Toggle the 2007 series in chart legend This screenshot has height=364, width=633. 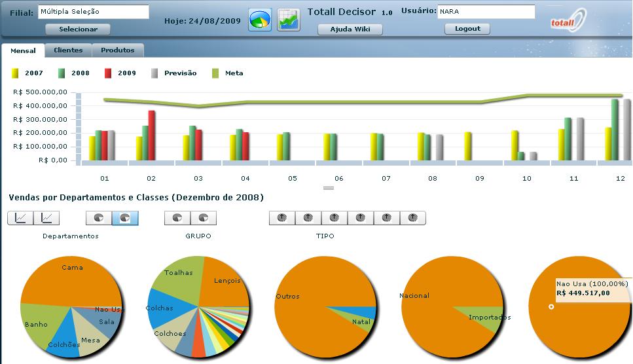tap(28, 73)
